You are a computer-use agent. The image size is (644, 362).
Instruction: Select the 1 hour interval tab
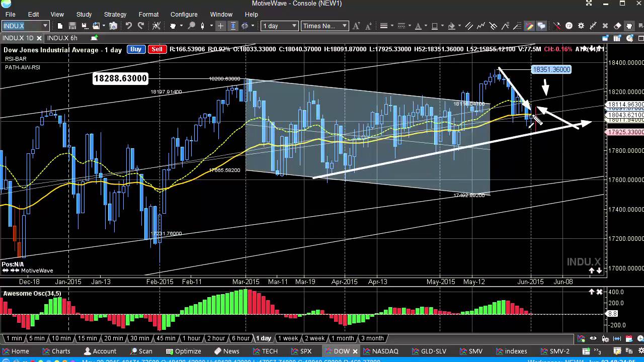click(x=191, y=338)
